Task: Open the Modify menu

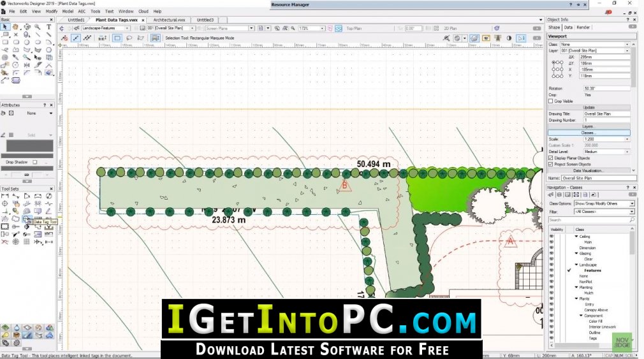Action: (52, 11)
